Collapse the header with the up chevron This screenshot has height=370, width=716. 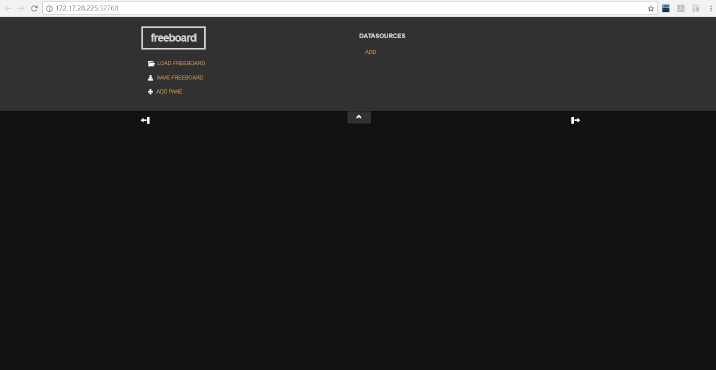[x=359, y=117]
